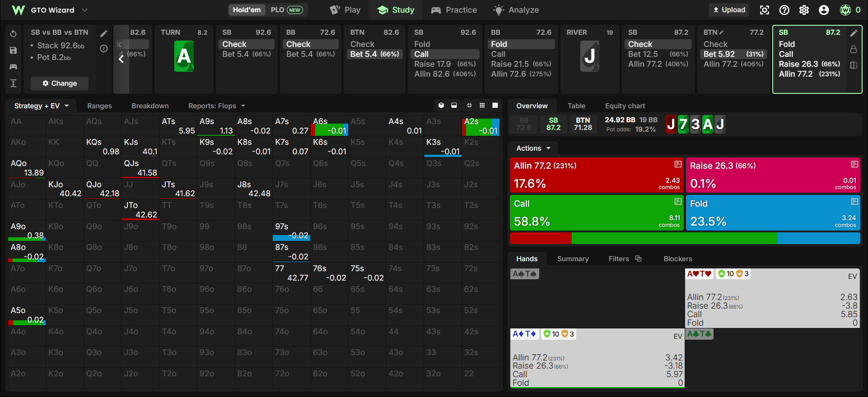The height and width of the screenshot is (397, 868).
Task: Open the help question mark icon
Action: (x=784, y=10)
